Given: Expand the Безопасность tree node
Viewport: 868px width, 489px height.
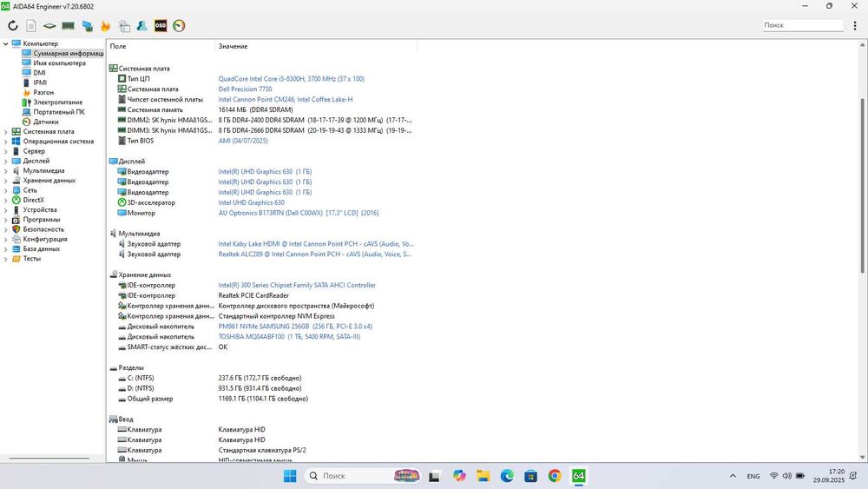Looking at the screenshot, I should (x=5, y=229).
